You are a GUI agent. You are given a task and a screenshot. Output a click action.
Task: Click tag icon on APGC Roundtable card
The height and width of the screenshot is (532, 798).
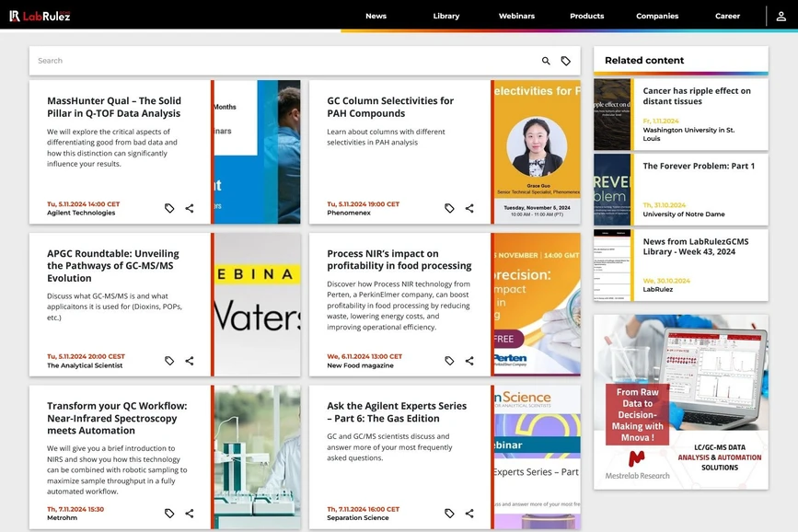[169, 361]
